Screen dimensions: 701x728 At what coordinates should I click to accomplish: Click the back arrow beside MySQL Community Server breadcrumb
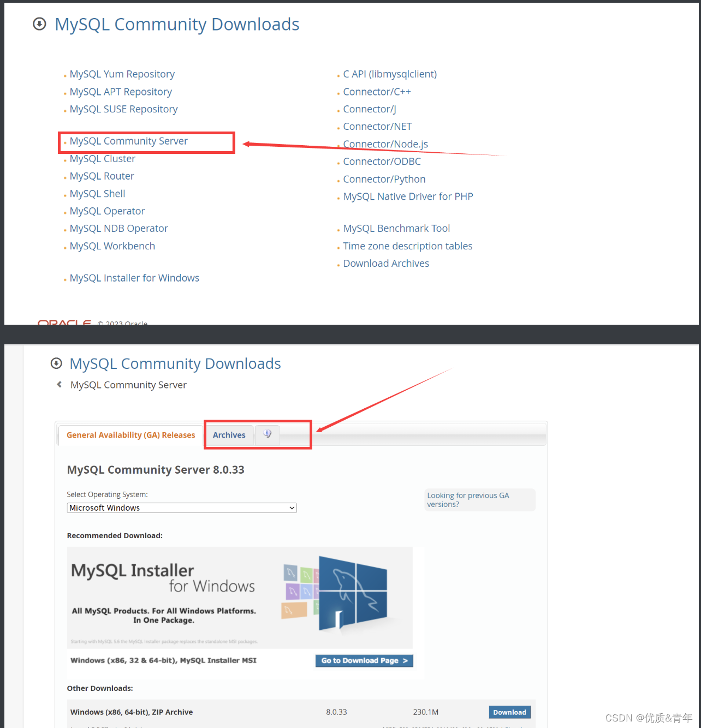pos(59,384)
